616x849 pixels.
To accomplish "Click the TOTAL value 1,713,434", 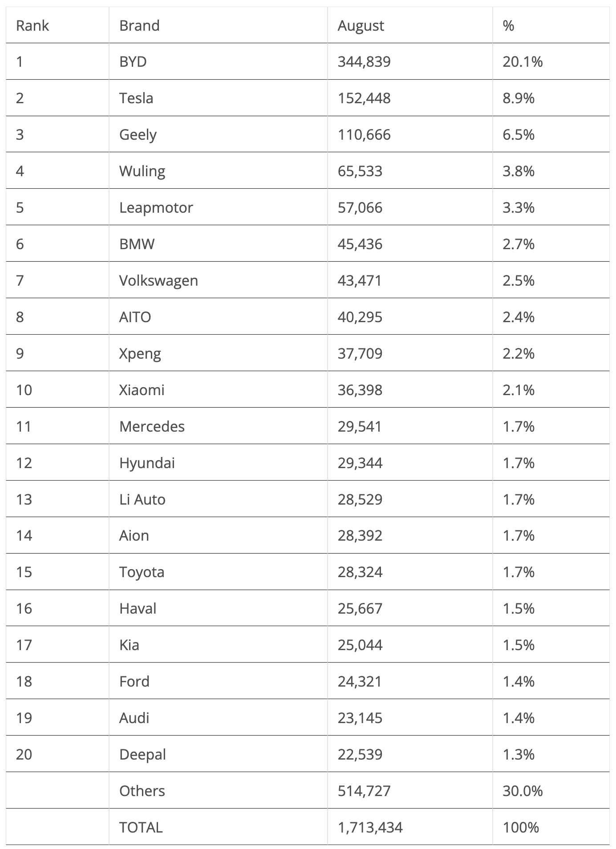I will click(x=370, y=827).
